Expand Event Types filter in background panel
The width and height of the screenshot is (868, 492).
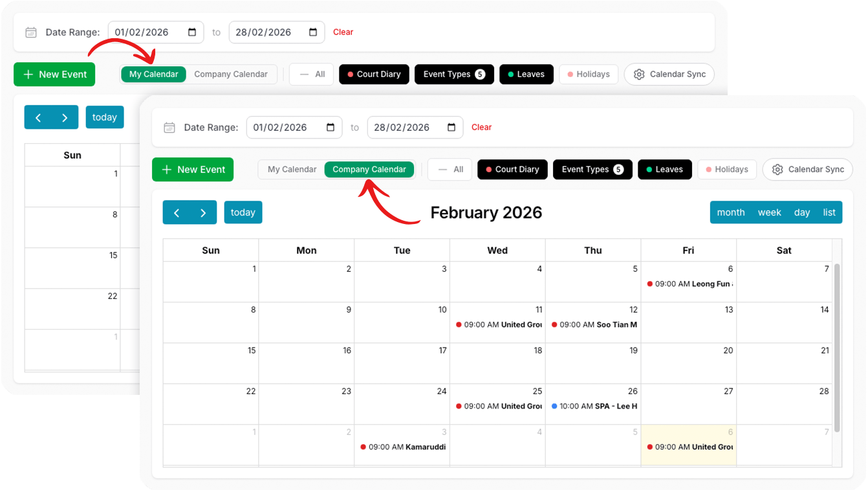(x=453, y=74)
